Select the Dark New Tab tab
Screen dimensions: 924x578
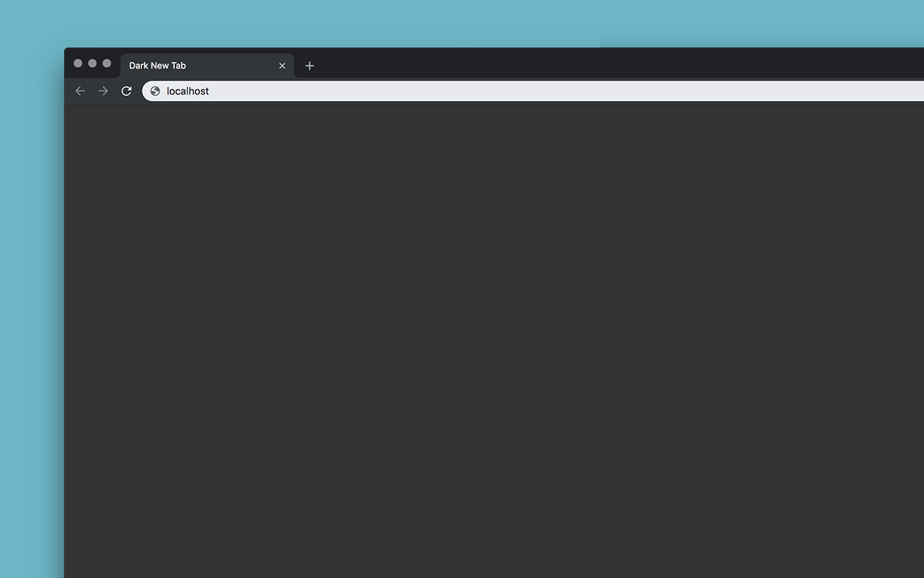(207, 65)
